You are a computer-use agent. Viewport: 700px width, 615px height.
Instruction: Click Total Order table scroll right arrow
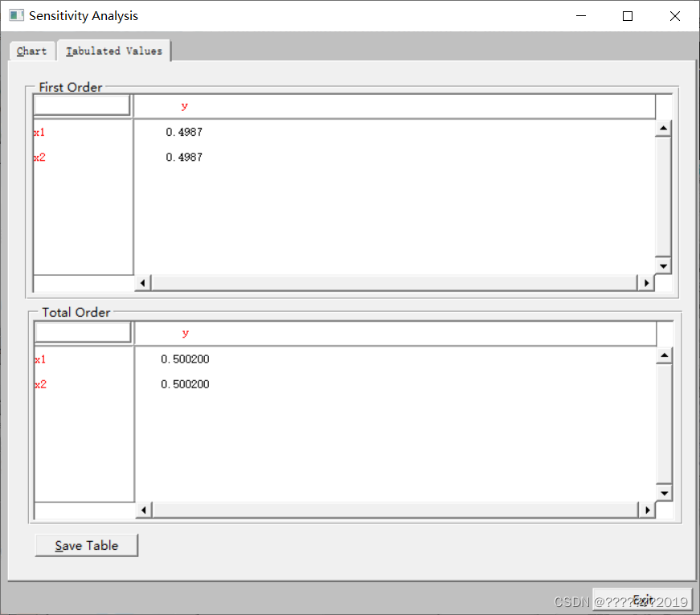tap(647, 510)
